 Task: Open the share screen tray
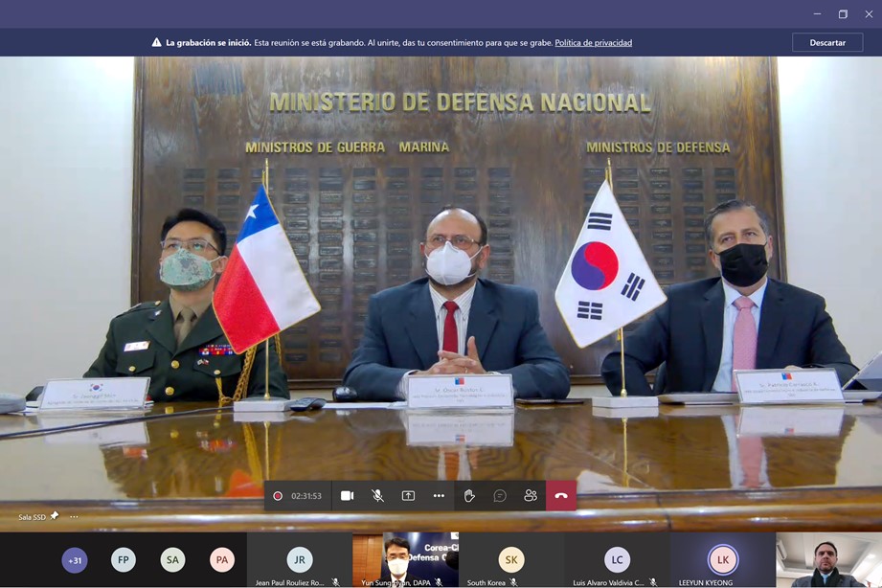pyautogui.click(x=408, y=496)
